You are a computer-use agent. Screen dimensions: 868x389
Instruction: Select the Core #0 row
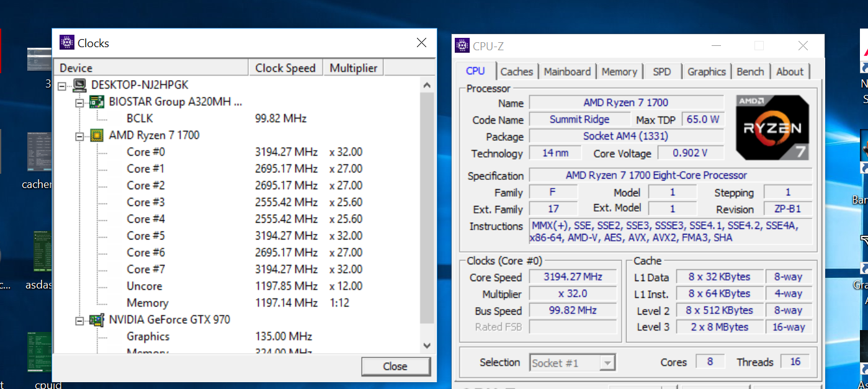click(x=146, y=152)
